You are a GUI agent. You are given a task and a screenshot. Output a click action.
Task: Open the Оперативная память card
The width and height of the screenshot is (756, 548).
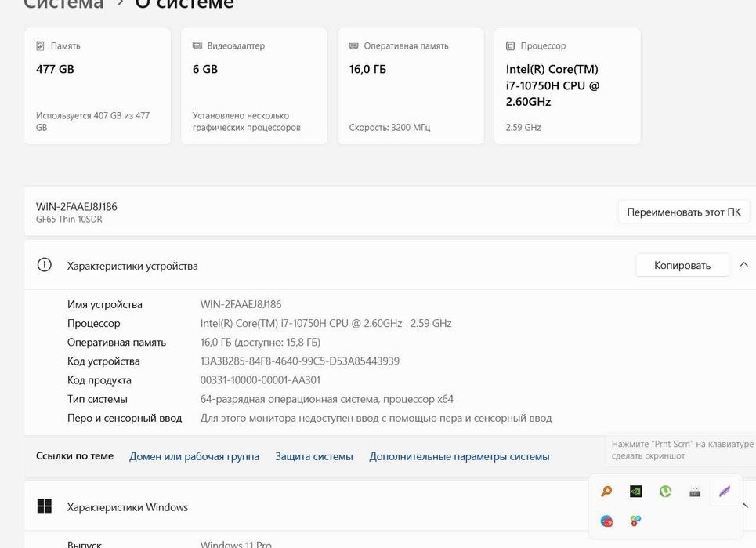(x=411, y=86)
